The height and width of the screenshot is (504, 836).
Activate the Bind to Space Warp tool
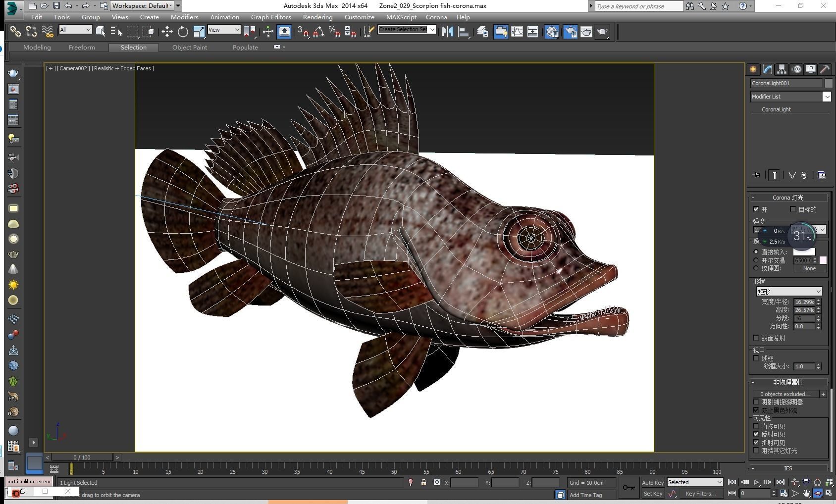point(48,32)
